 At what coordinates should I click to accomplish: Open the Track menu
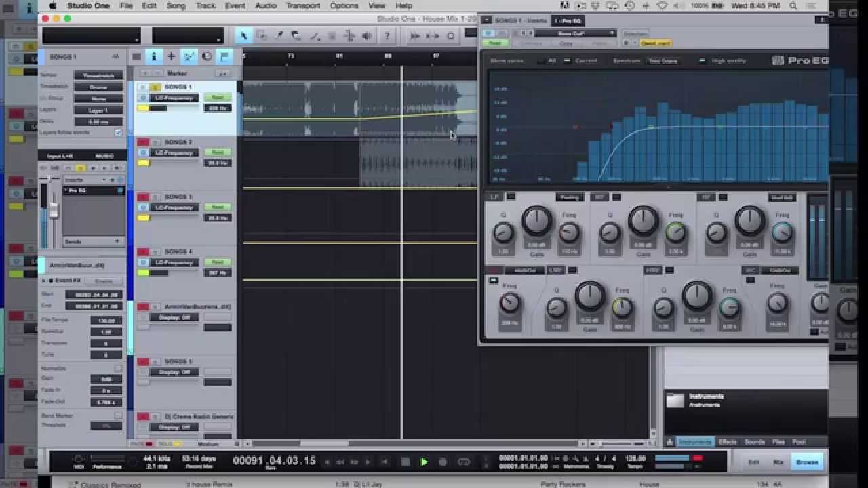pyautogui.click(x=205, y=6)
